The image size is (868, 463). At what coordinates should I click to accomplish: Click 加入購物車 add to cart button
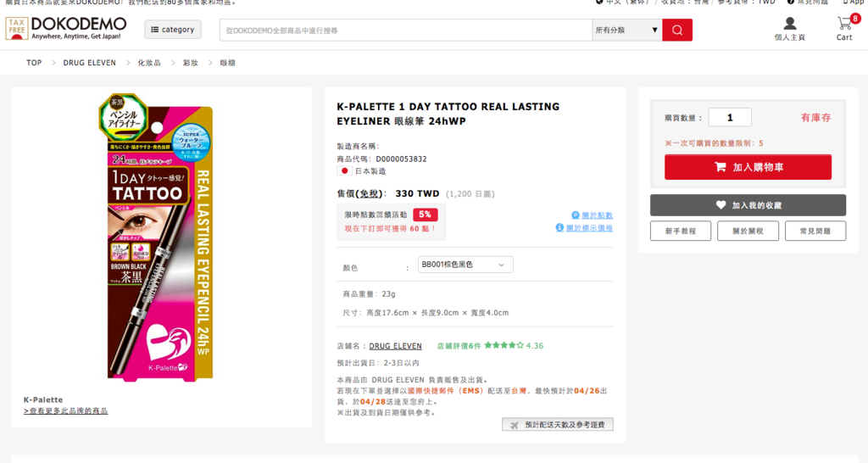(x=748, y=167)
